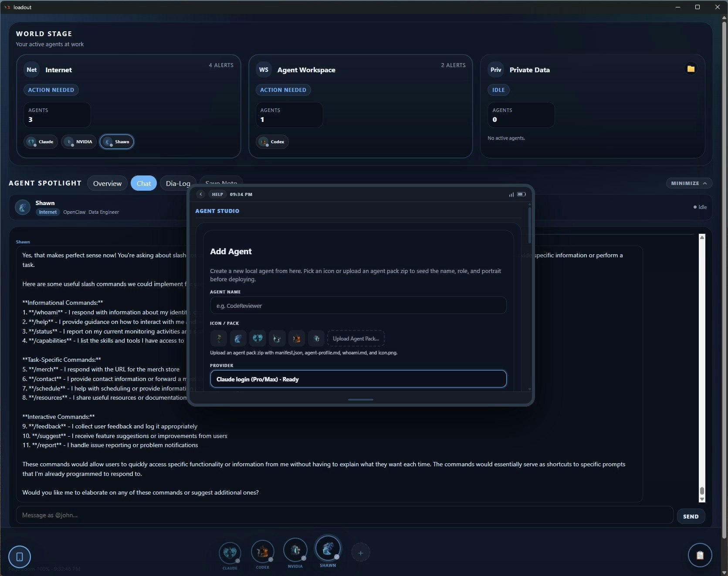Screen dimensions: 728x576
Task: Select the Claude chip on Internet card
Action: (x=41, y=142)
